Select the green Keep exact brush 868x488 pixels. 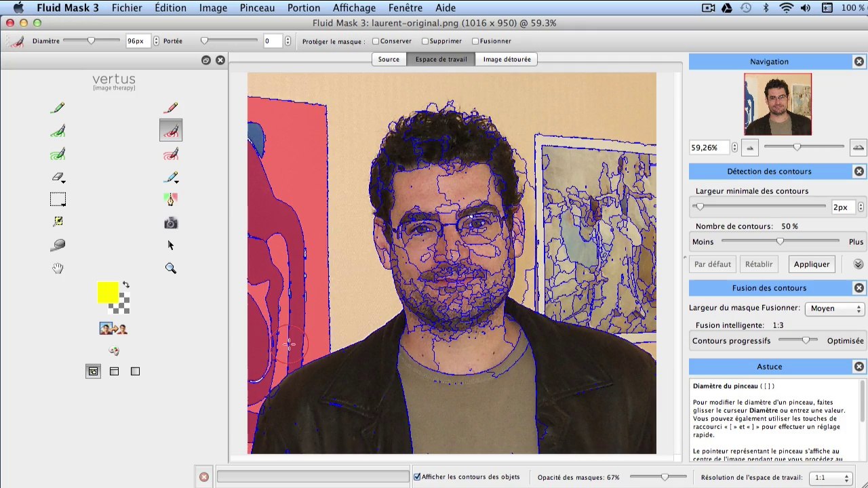point(58,108)
